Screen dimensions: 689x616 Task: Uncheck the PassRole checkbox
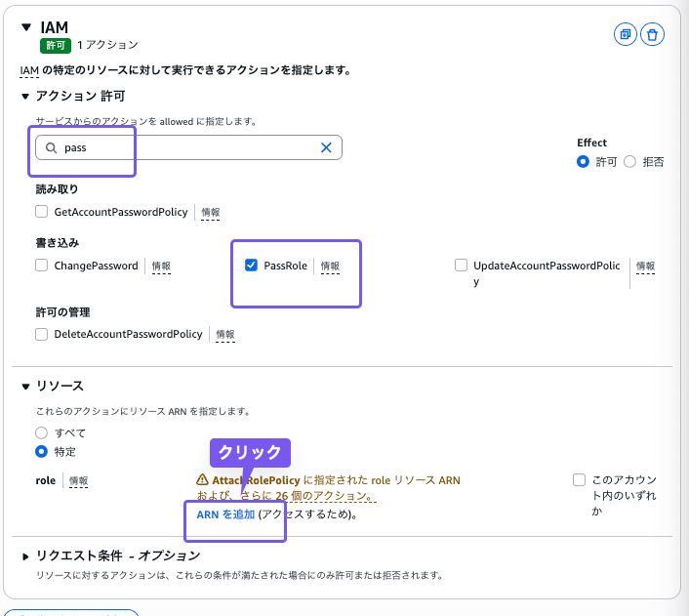(x=251, y=266)
